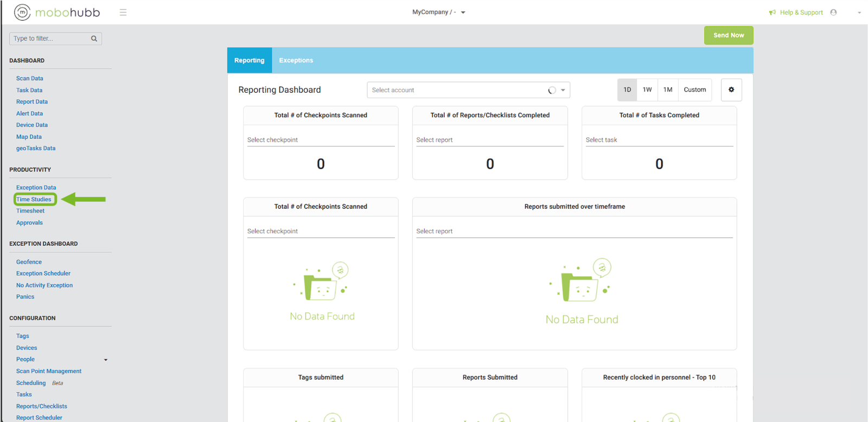Expand the People submenu arrow
This screenshot has width=868, height=422.
(106, 360)
